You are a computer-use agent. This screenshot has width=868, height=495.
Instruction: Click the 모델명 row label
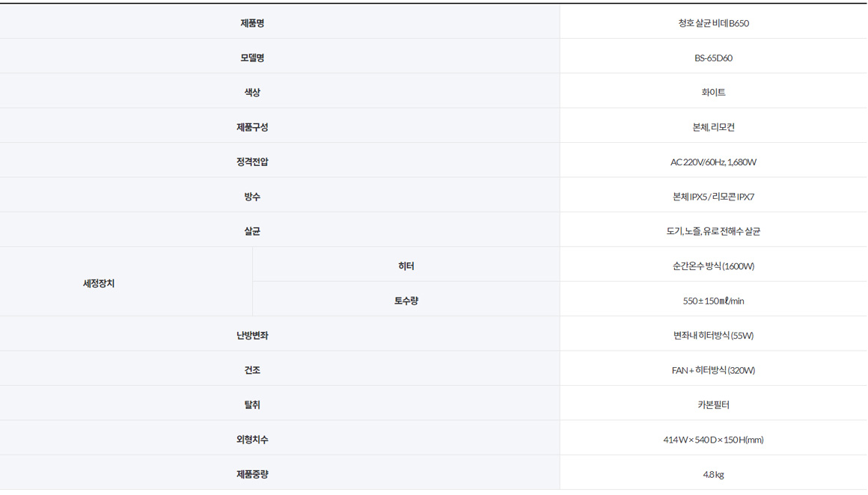(252, 58)
